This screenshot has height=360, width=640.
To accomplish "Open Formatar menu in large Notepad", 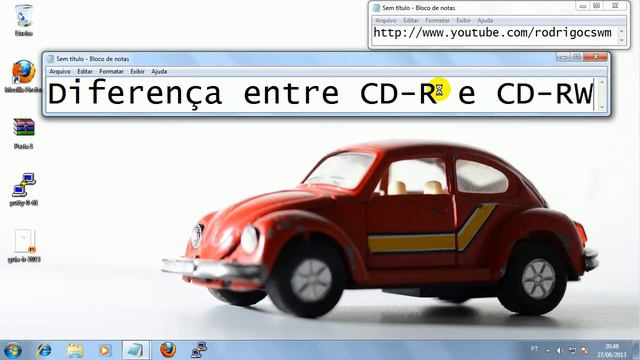I will [x=111, y=71].
